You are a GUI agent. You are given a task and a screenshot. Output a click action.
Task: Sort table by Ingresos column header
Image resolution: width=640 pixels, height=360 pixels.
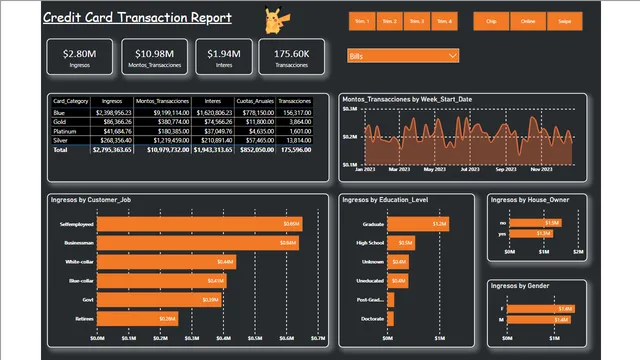coord(112,101)
